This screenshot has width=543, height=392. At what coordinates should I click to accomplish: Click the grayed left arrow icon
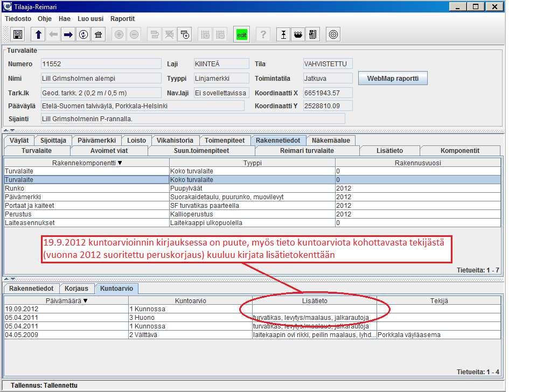click(53, 34)
